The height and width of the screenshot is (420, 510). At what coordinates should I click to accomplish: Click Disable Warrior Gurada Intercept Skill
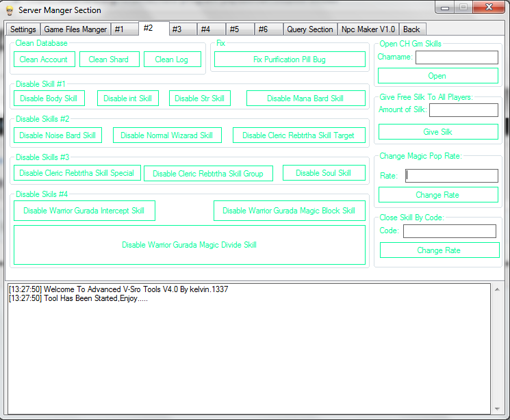pos(84,211)
